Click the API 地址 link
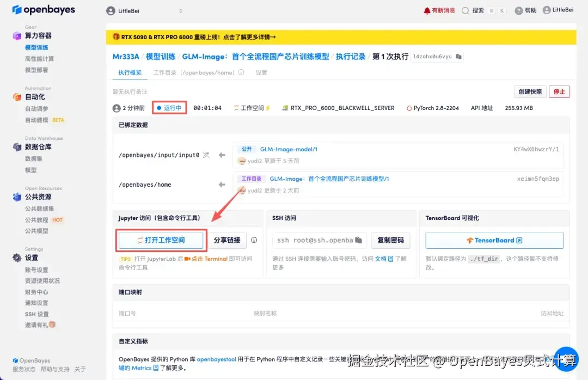 [x=482, y=108]
